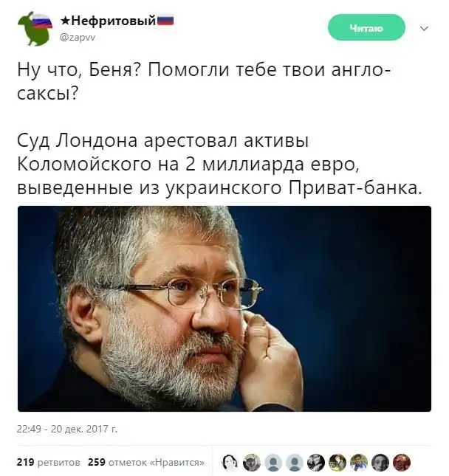Enlarge the attached photo of bearded man

tap(224, 308)
